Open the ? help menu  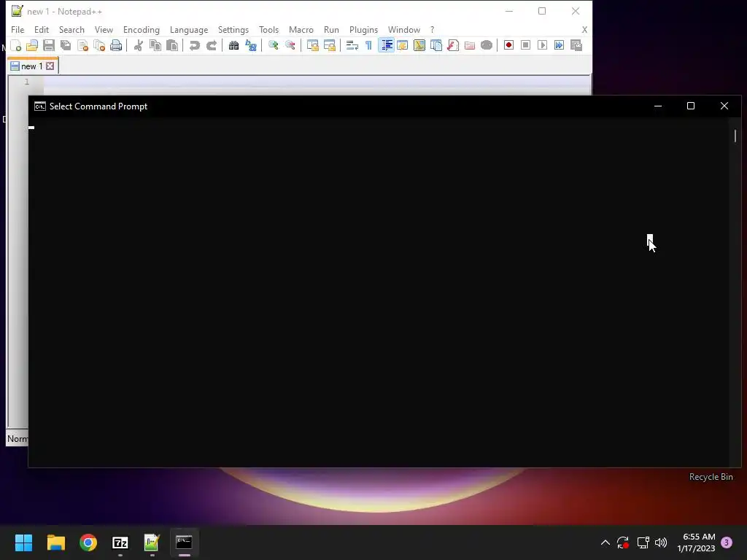point(432,29)
